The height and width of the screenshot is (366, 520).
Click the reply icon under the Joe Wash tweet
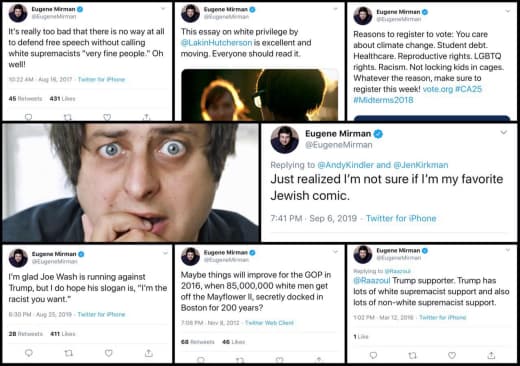pos(29,353)
